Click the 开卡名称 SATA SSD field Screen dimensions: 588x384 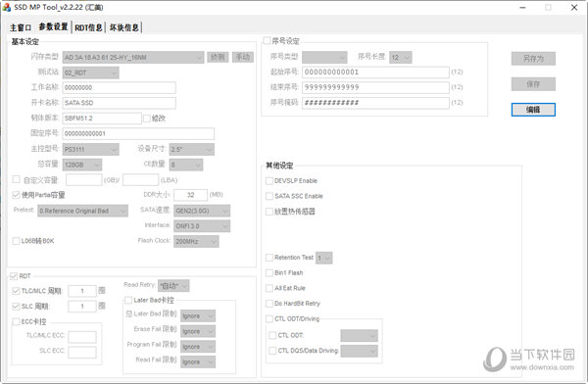119,103
